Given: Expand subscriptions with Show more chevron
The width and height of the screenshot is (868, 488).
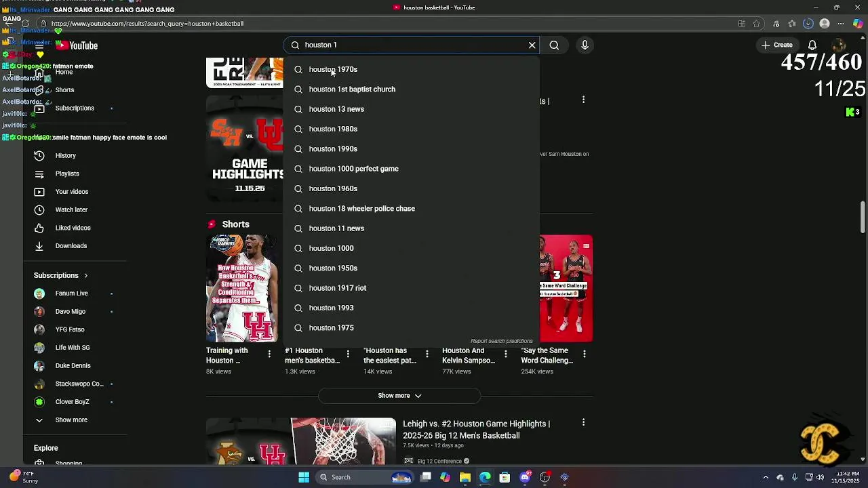Looking at the screenshot, I should [39, 420].
